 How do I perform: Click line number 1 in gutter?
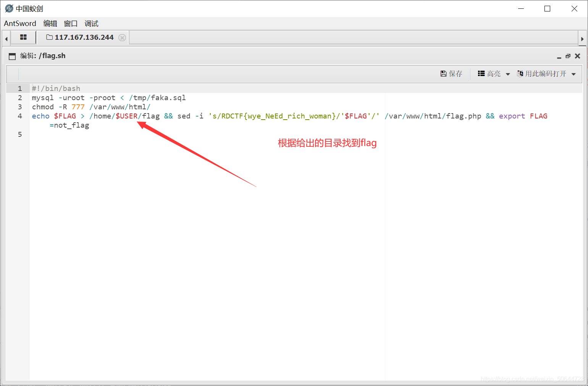click(x=20, y=89)
